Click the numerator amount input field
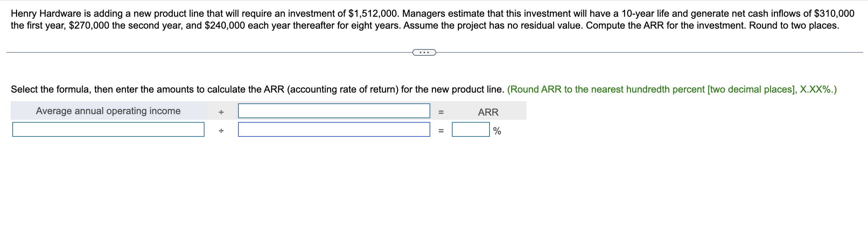 tap(108, 129)
